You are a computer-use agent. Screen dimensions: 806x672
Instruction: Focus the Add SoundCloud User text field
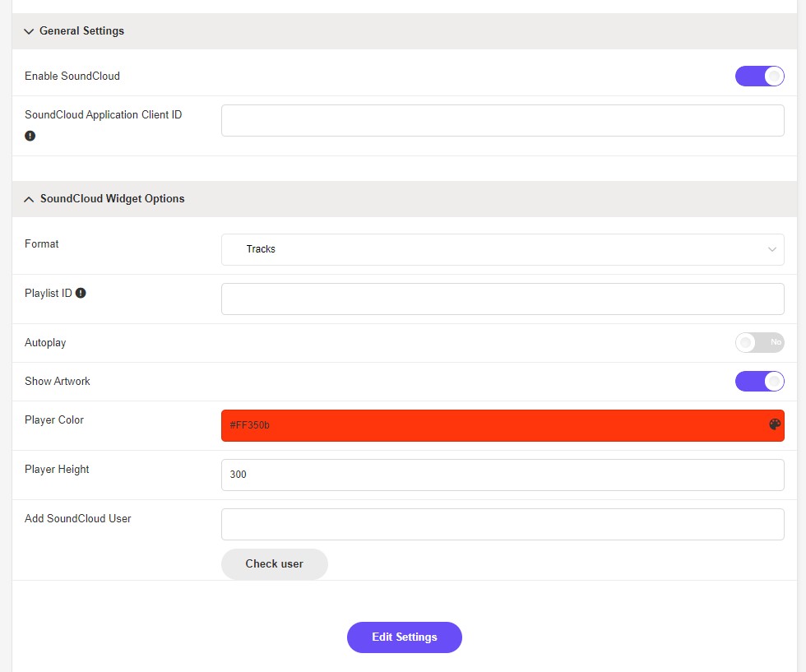[x=503, y=524]
